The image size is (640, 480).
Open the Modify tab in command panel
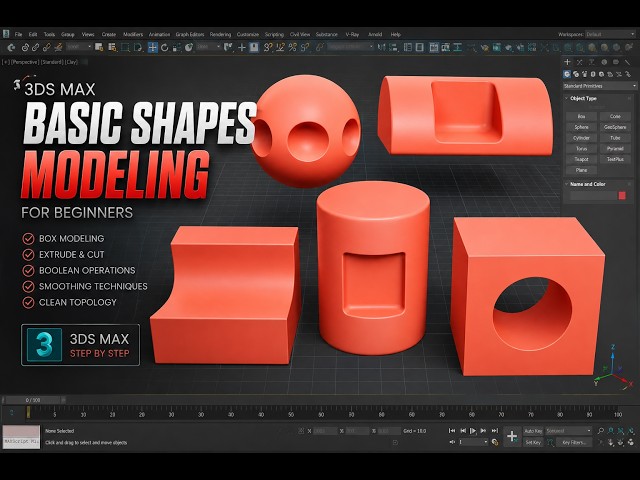(580, 62)
